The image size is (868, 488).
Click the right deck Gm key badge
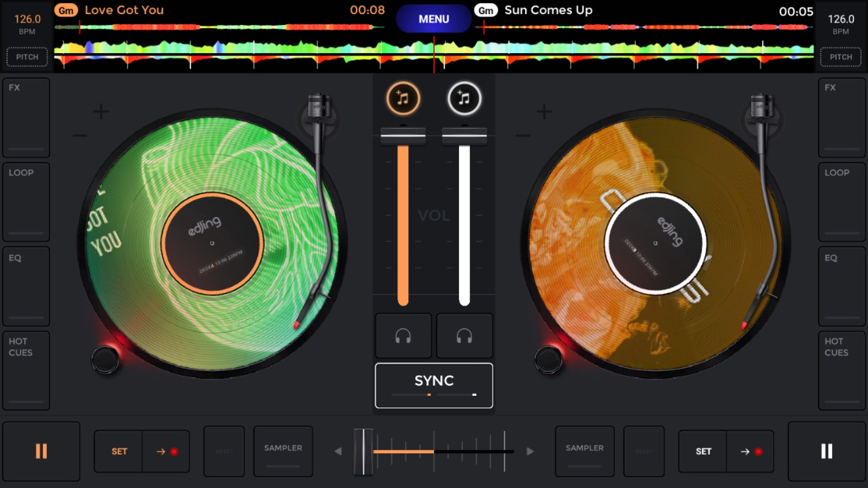(x=486, y=10)
